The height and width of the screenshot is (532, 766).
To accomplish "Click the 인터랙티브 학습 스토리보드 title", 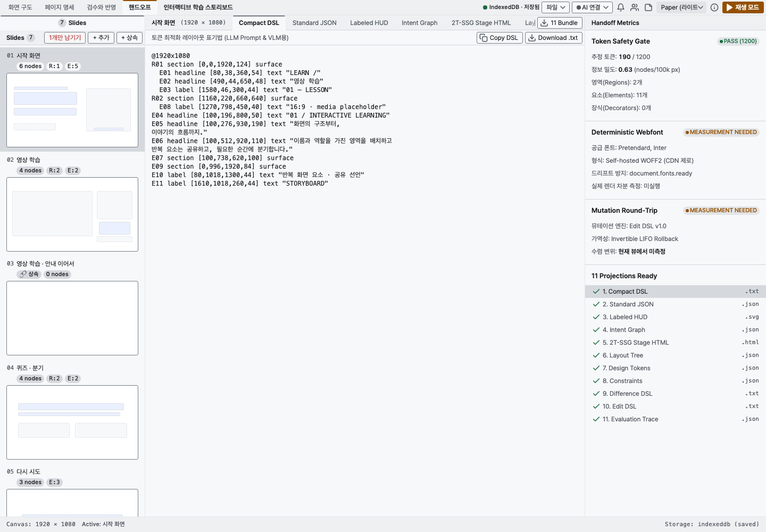I will tap(198, 7).
